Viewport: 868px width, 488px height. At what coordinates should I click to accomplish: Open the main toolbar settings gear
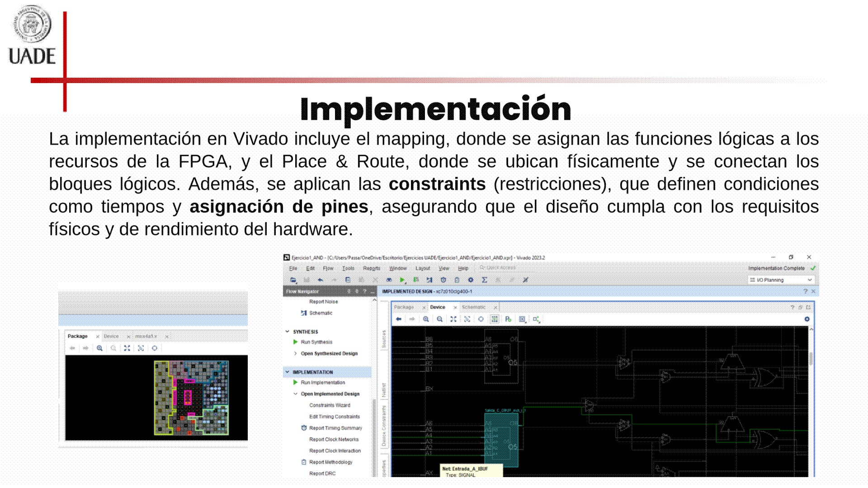coord(471,280)
